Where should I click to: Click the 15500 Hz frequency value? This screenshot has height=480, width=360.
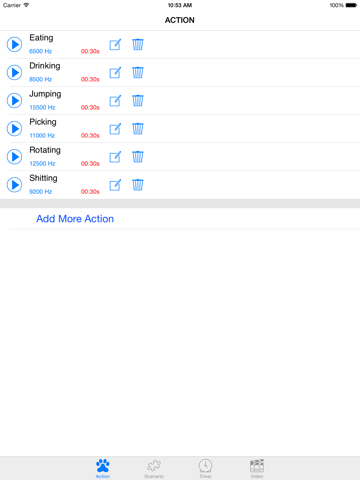(x=42, y=107)
